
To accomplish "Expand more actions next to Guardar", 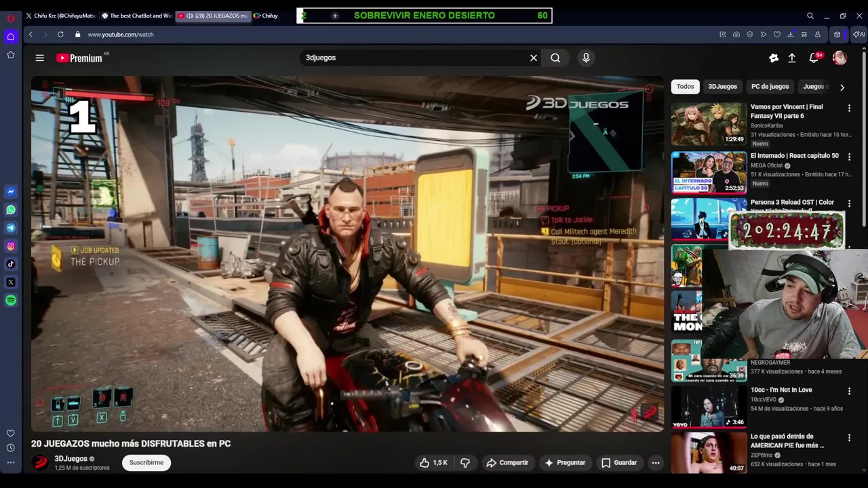I will point(656,463).
